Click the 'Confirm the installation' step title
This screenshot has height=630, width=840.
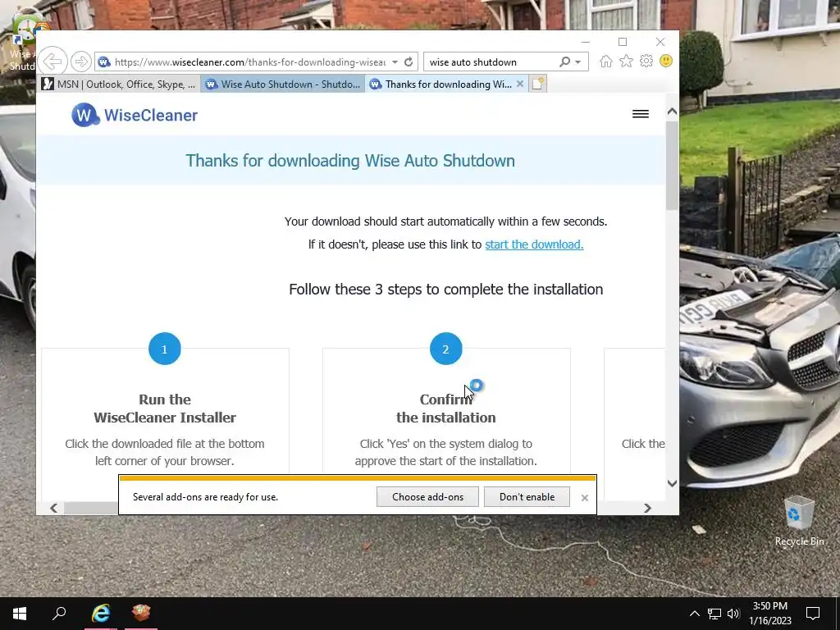point(445,409)
